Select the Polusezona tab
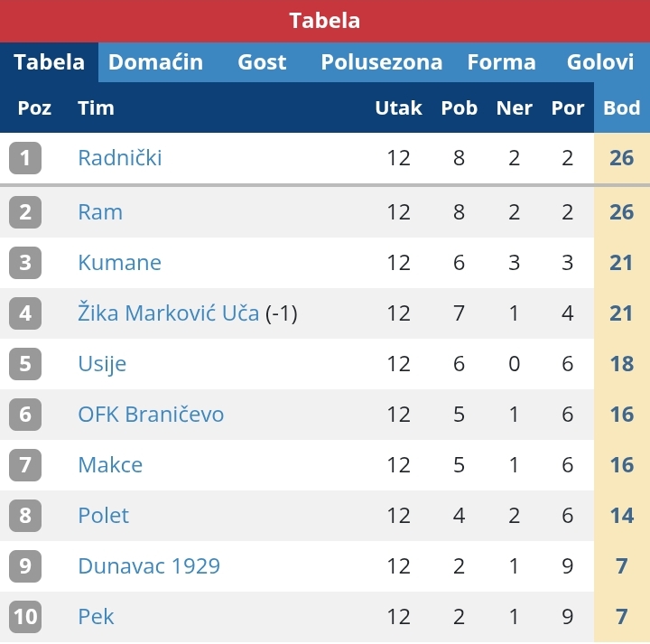 tap(381, 62)
